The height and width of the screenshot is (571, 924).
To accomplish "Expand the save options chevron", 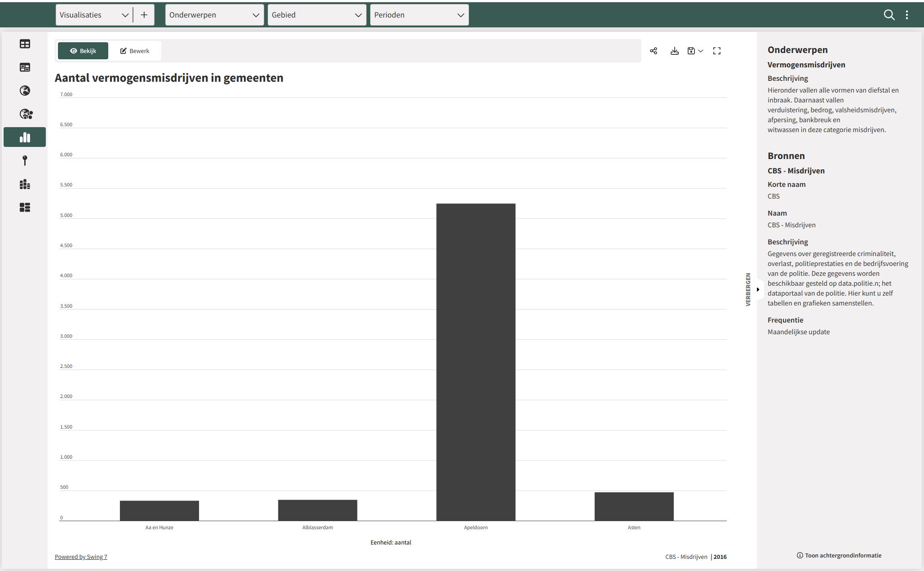I will pyautogui.click(x=701, y=51).
